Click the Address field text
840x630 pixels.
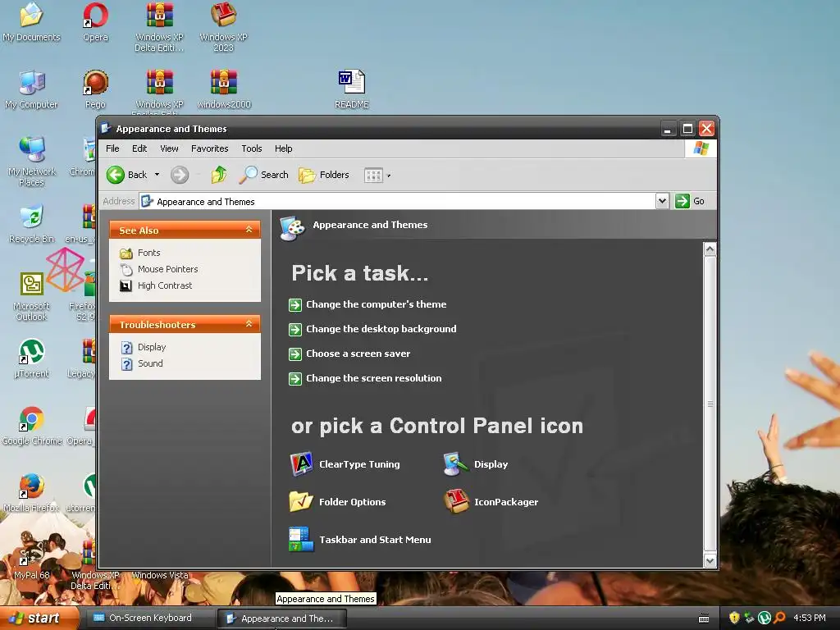tap(206, 202)
